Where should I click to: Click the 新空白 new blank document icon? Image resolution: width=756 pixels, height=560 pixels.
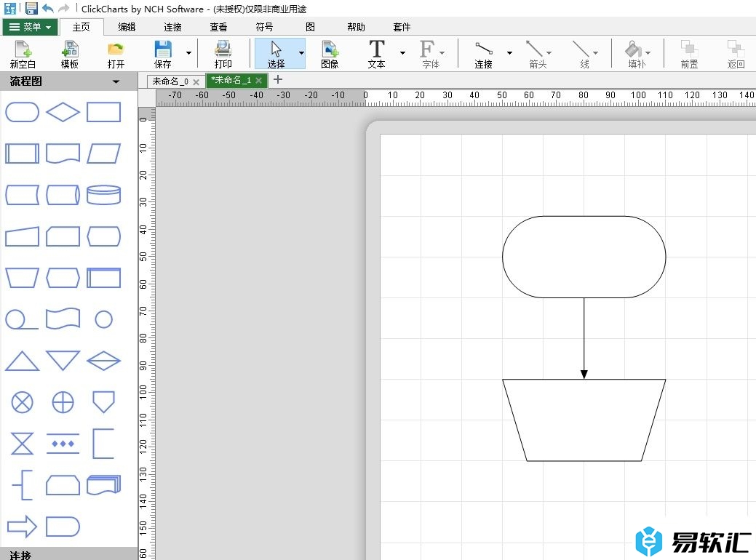23,54
